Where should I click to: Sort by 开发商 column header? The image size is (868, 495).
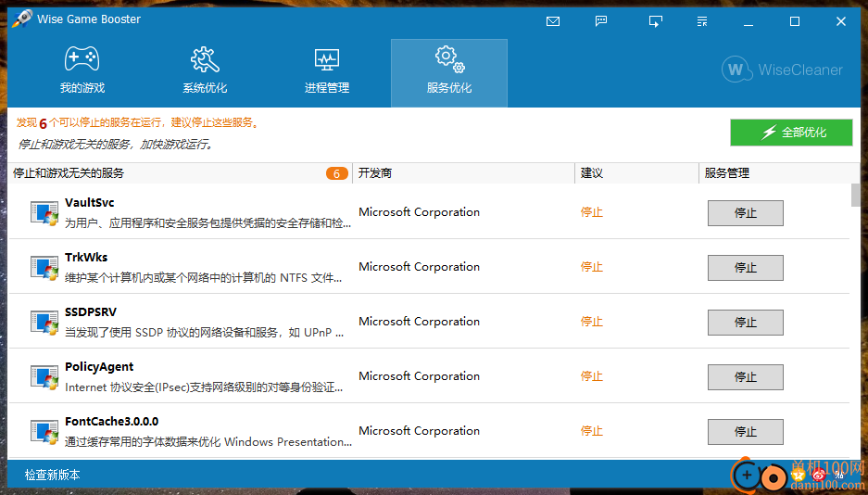point(464,173)
